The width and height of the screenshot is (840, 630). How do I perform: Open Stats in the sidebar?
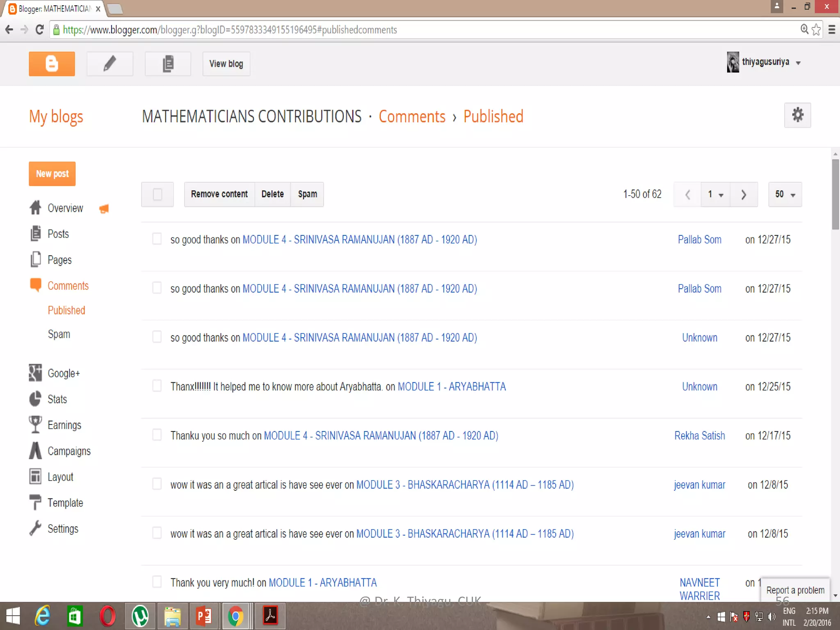(x=57, y=399)
